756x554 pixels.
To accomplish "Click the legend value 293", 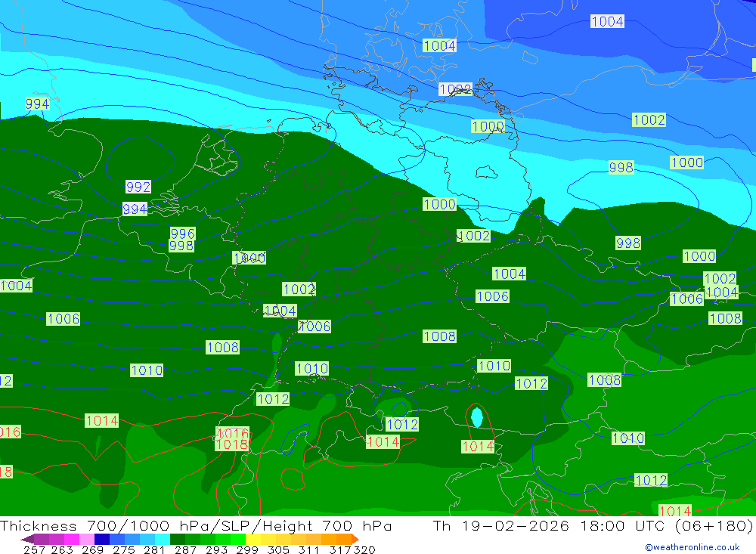I will (x=216, y=549).
